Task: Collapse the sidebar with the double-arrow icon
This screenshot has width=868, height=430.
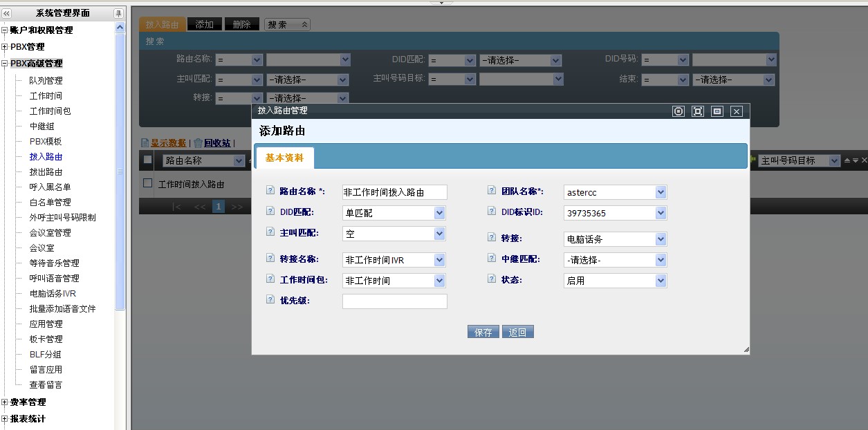Action: tap(6, 13)
